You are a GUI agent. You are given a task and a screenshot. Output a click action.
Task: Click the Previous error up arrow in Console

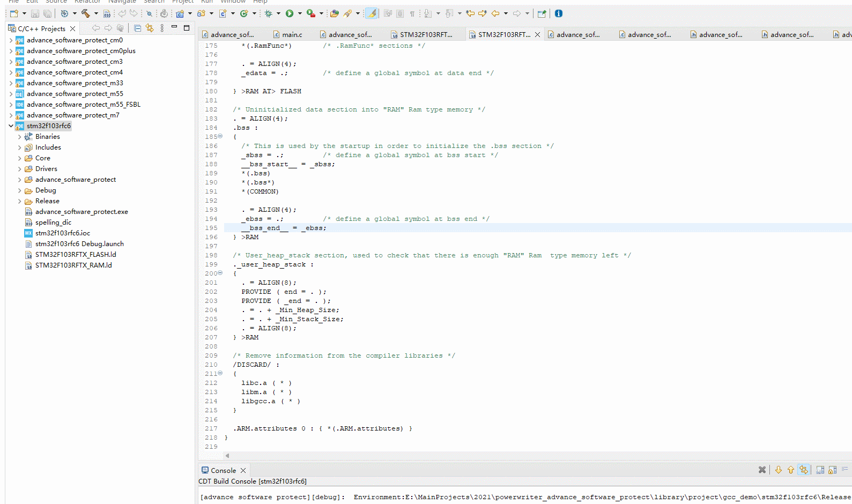791,470
